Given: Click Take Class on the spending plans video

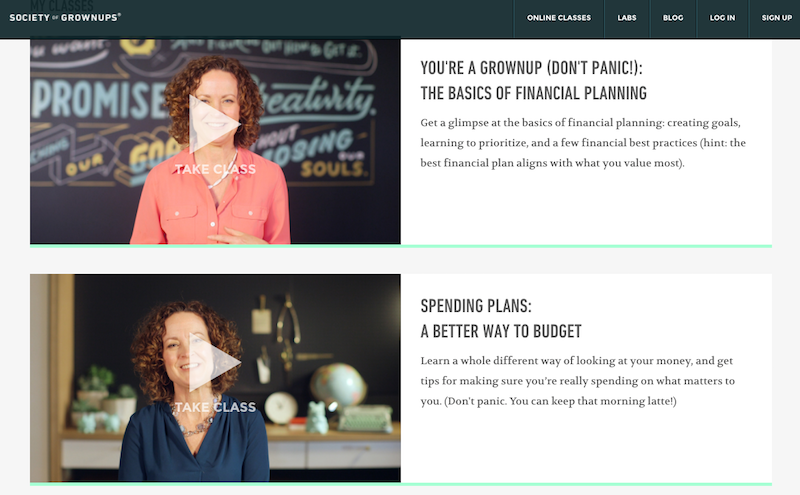Looking at the screenshot, I should [x=215, y=407].
